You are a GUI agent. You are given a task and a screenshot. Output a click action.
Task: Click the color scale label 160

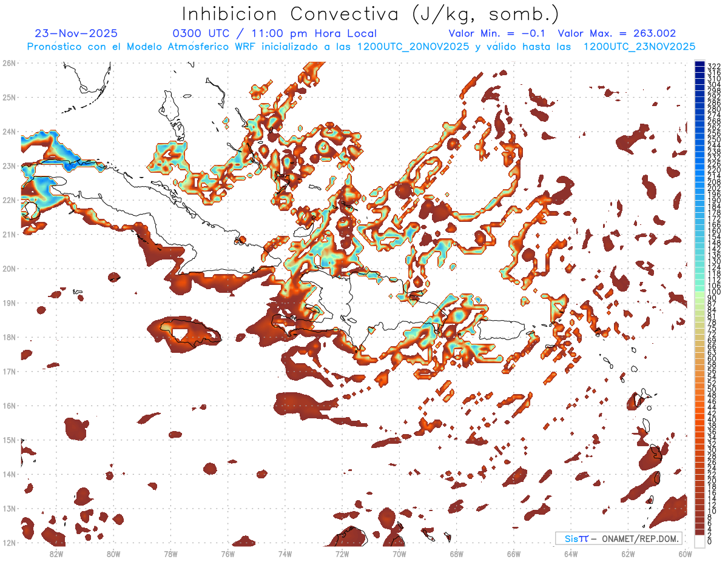pos(714,231)
